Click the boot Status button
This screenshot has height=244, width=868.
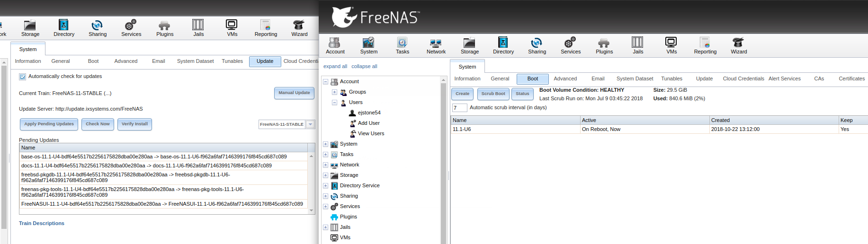(522, 94)
